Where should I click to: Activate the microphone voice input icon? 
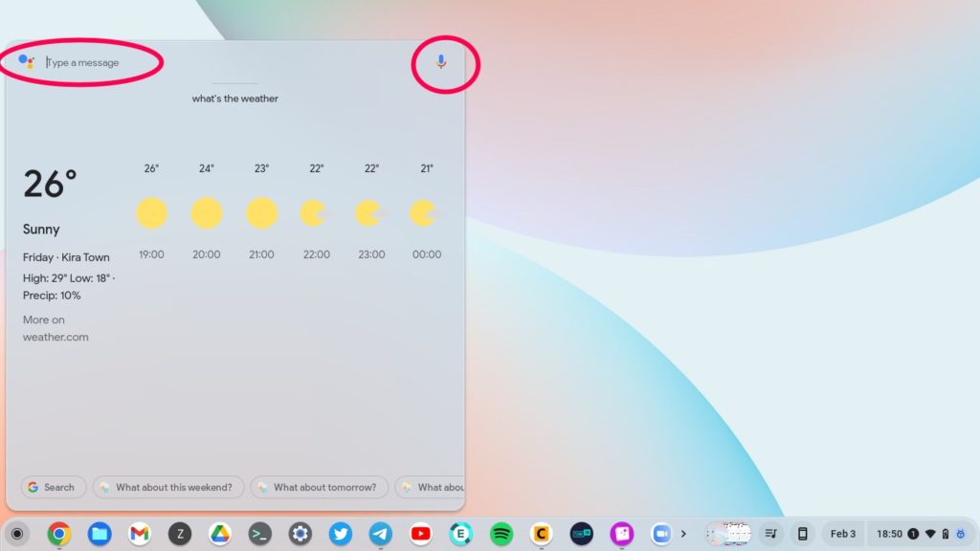tap(441, 61)
